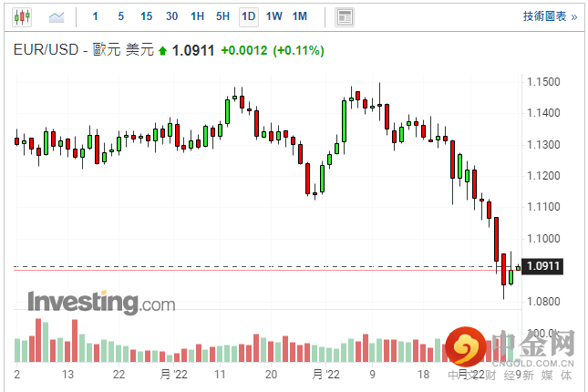Click the 1.1500 price axis label
Viewport: 588px width, 392px height.
[542, 82]
